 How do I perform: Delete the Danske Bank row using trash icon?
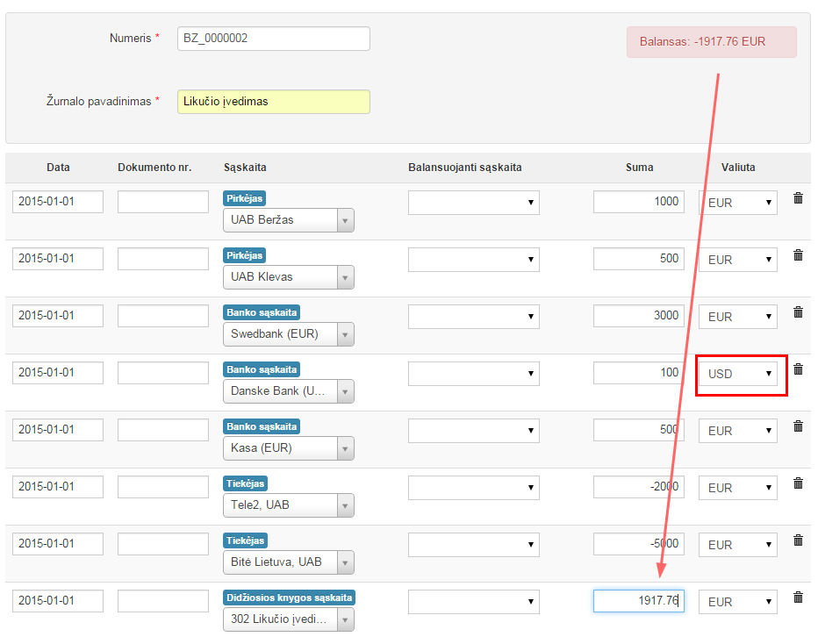pyautogui.click(x=798, y=369)
